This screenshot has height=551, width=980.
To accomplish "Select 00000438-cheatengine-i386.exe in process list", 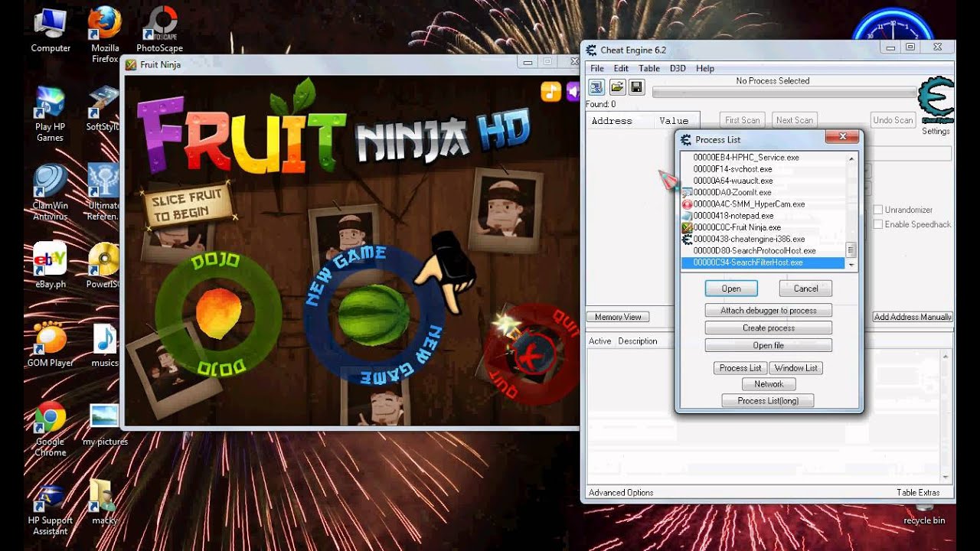I will pos(763,239).
